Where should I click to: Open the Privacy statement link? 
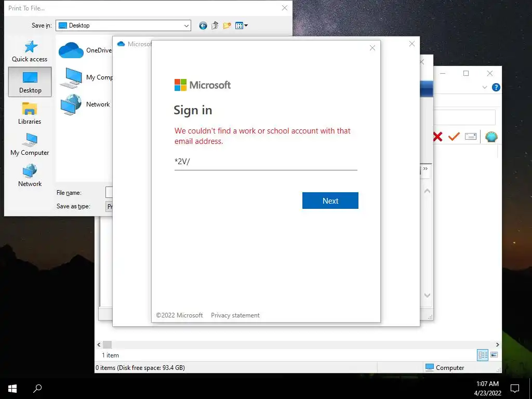click(x=235, y=315)
